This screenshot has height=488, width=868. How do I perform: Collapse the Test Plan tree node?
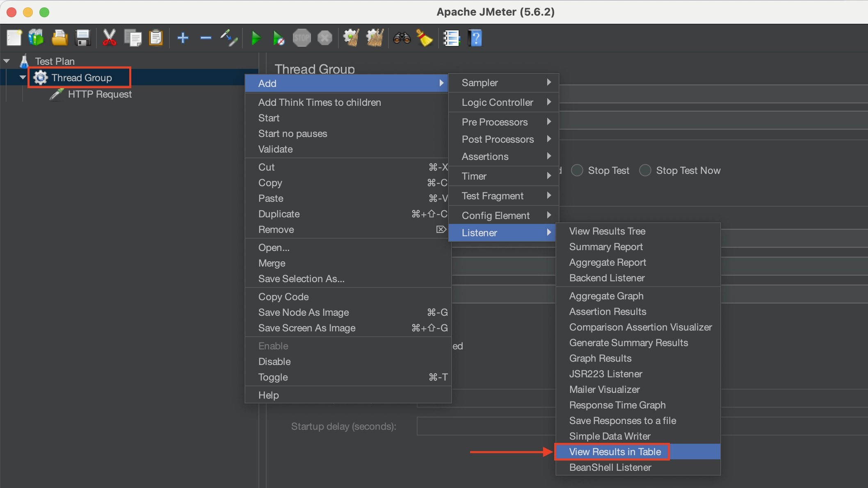click(7, 61)
